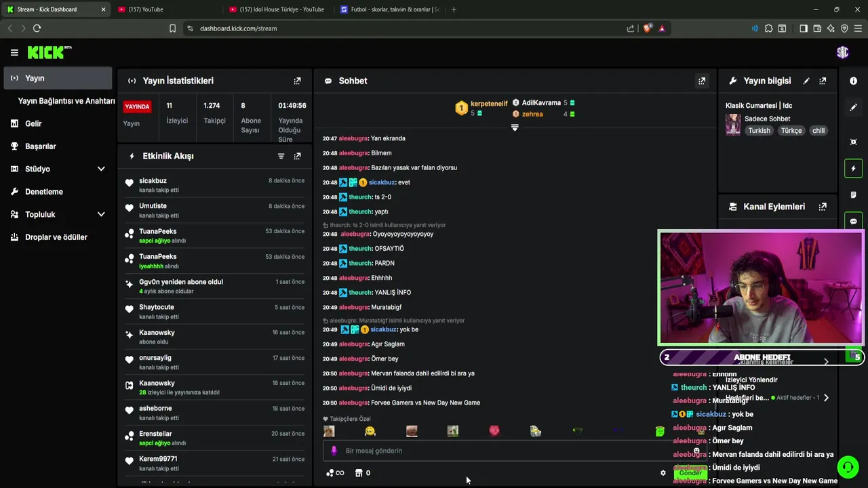Viewport: 868px width, 488px height.
Task: Switch to the Futbol skorlar tab
Action: (390, 9)
